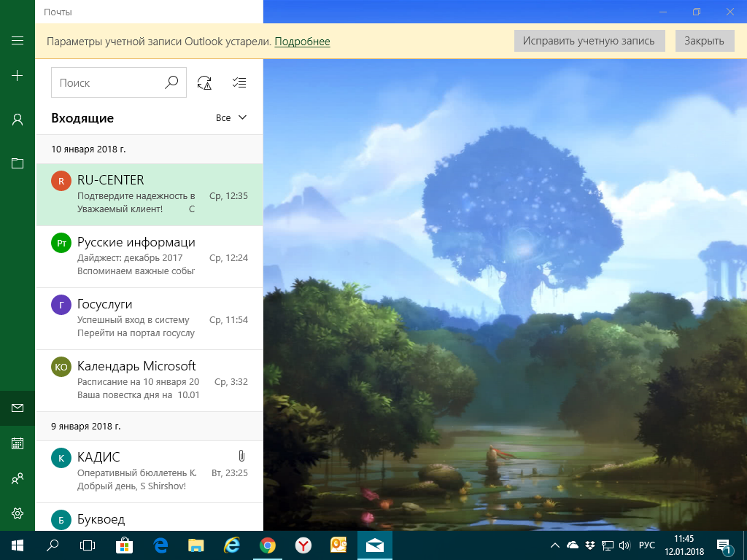Open volume speaker tray icon

(x=624, y=545)
